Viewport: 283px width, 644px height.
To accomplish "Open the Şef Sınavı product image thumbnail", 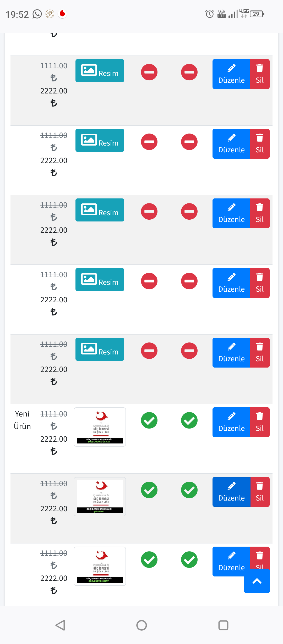I will click(100, 496).
